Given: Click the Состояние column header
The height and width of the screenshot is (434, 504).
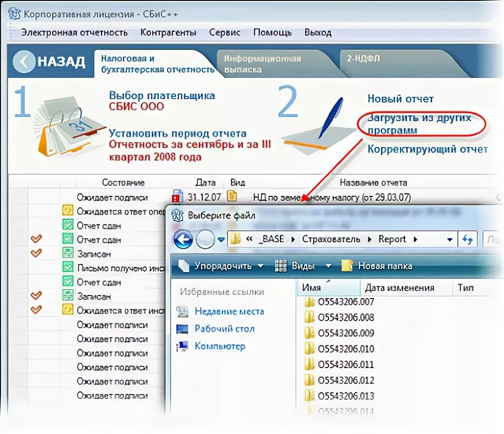Looking at the screenshot, I should click(123, 182).
